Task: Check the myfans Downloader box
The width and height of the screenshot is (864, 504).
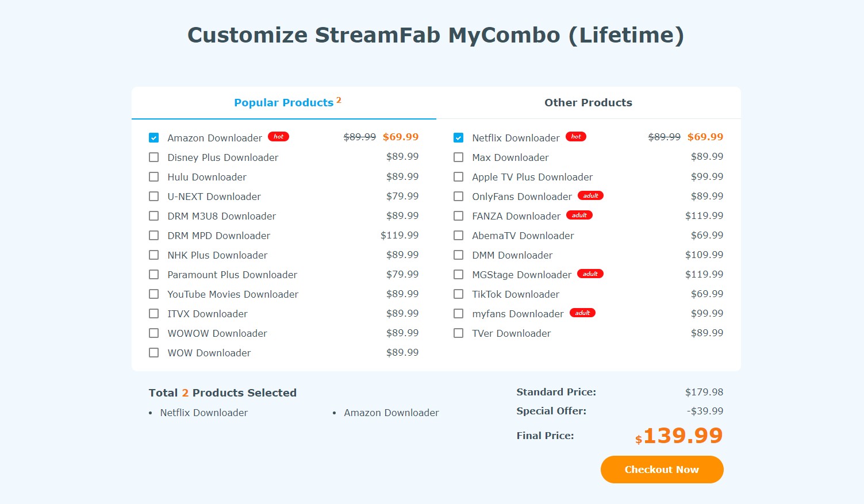Action: [x=458, y=313]
